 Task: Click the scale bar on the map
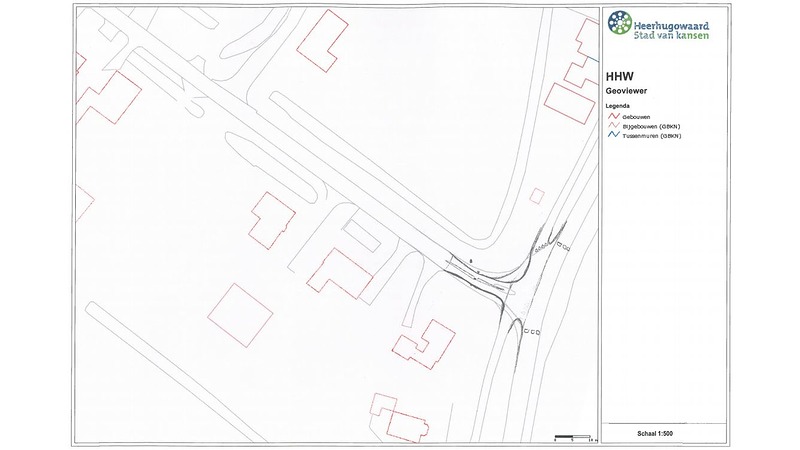(x=572, y=437)
